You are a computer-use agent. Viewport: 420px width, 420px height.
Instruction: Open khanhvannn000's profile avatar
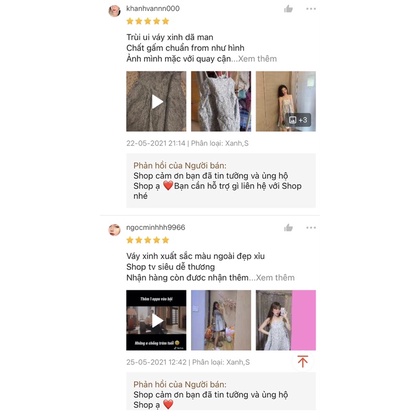pos(114,11)
